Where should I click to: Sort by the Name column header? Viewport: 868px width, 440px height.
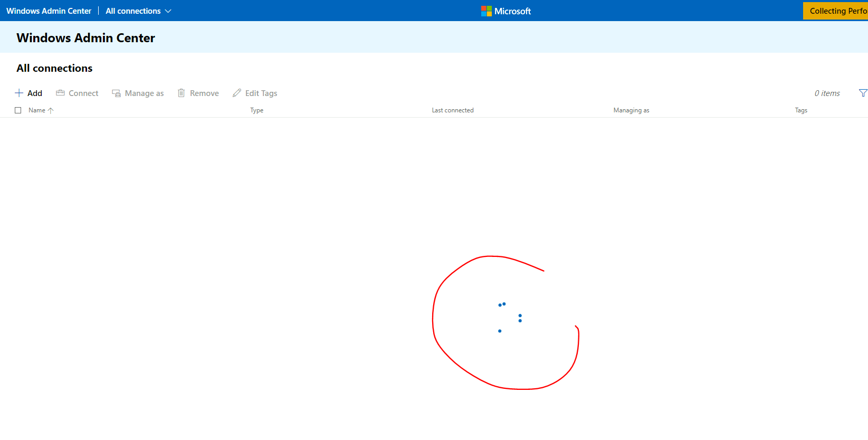37,110
